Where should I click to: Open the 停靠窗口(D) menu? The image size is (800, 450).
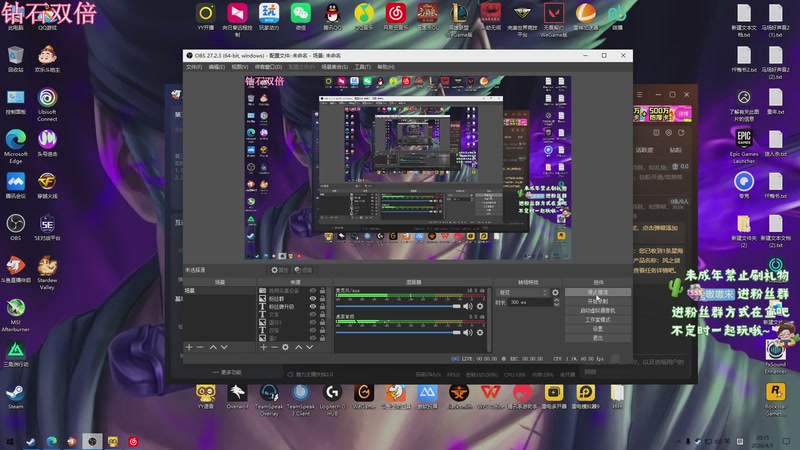pyautogui.click(x=268, y=67)
